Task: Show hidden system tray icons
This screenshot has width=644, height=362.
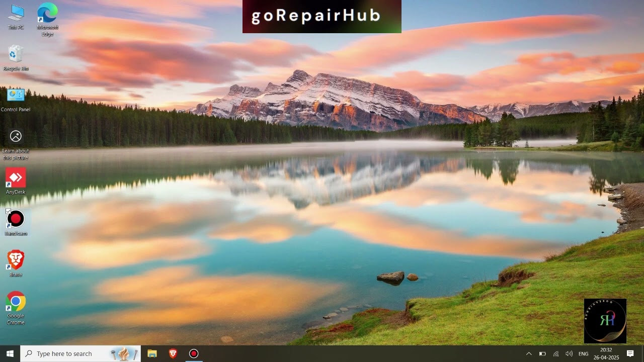Action: (529, 353)
